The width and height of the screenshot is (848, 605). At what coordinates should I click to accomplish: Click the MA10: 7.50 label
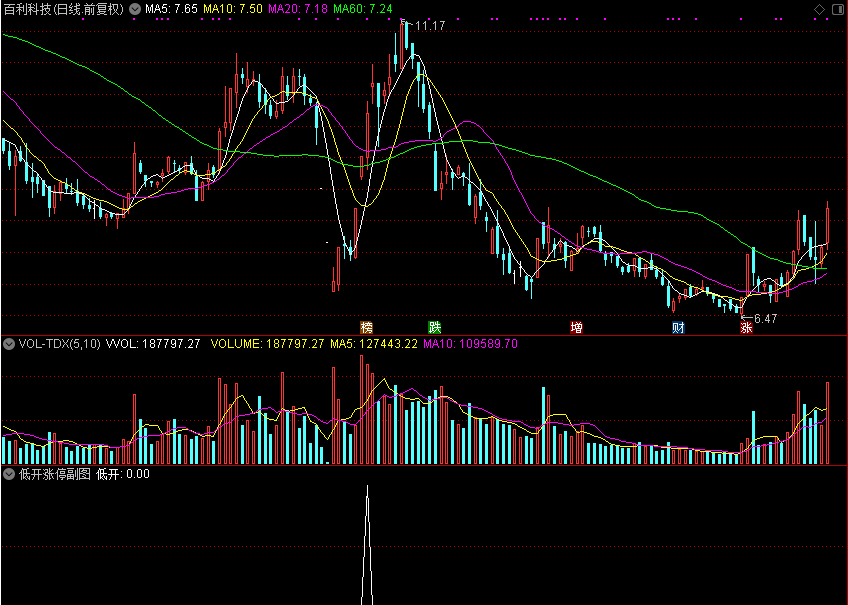233,9
